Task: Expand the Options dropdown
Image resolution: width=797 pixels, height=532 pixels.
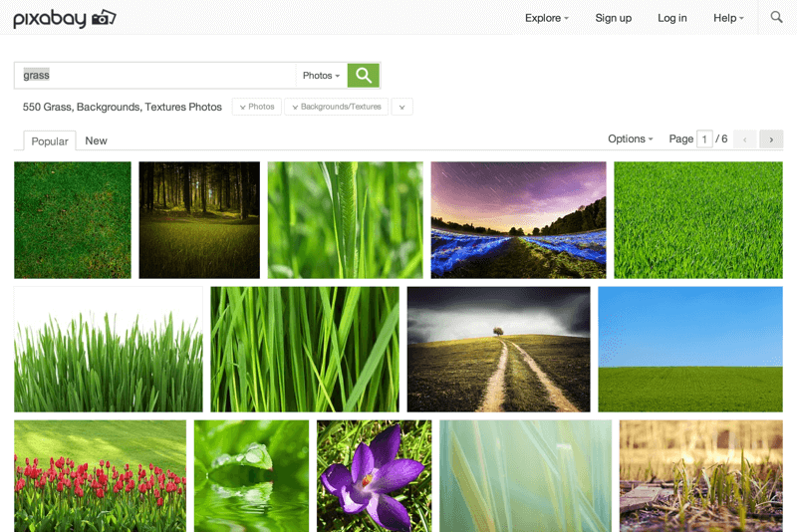Action: 631,138
